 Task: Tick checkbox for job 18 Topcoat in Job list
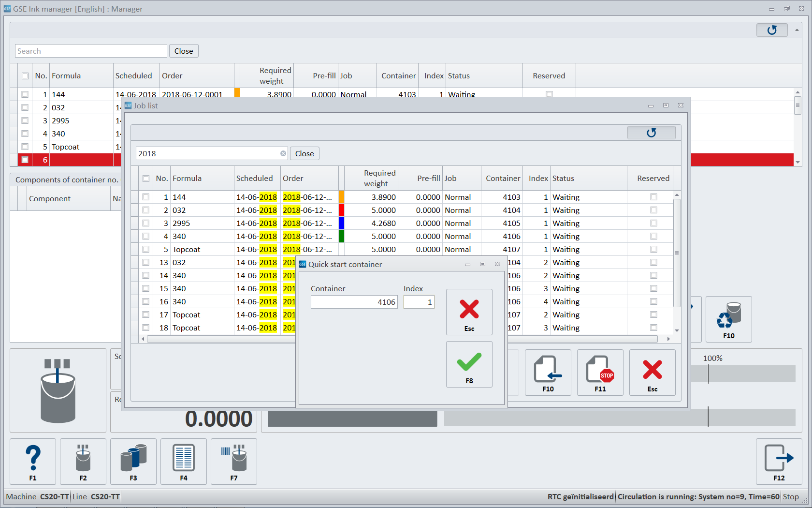tap(146, 328)
